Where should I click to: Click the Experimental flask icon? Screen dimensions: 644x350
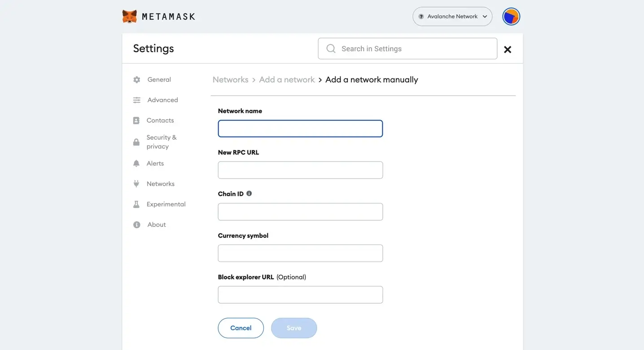pyautogui.click(x=136, y=204)
